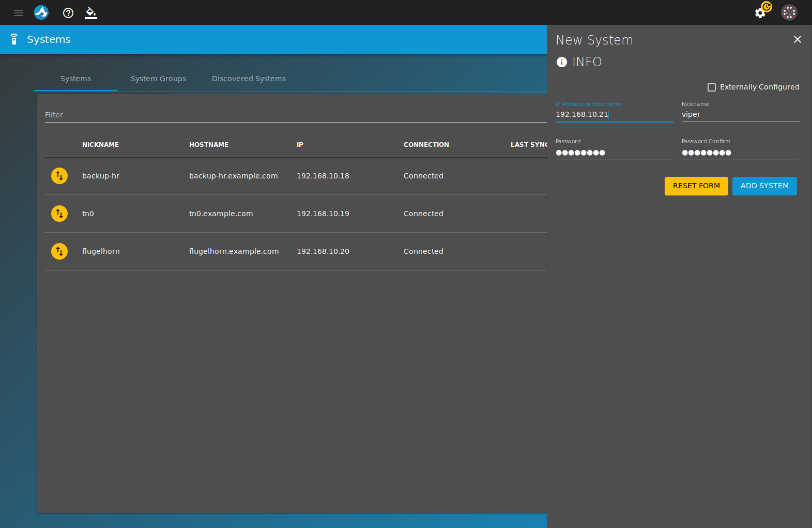Click the tn0 connection status icon
This screenshot has height=528, width=812.
pos(59,214)
